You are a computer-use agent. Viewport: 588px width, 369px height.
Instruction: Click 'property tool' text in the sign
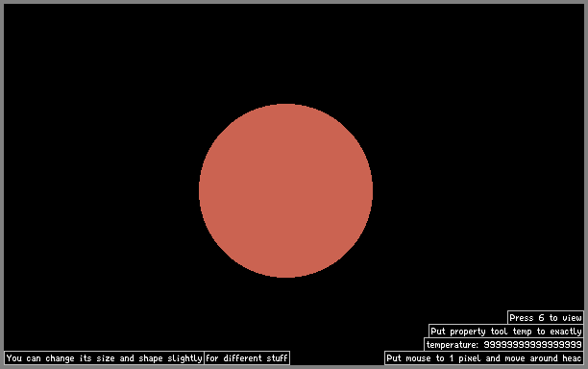[x=478, y=332]
